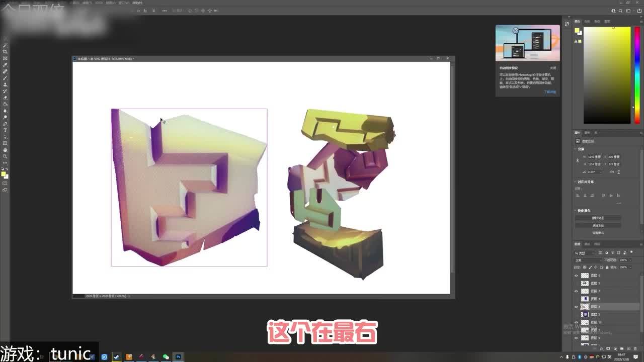Switch to the 颜色 (Color) panel tab
The height and width of the screenshot is (362, 644).
578,22
